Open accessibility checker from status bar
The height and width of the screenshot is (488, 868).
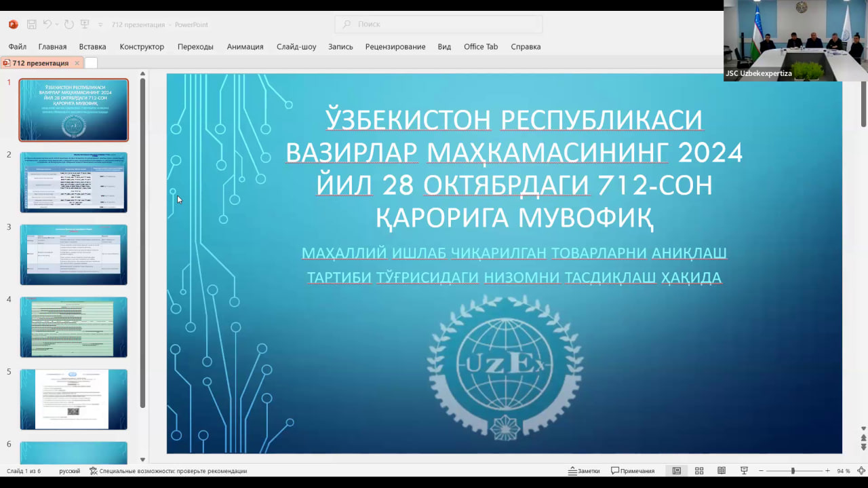pos(168,471)
